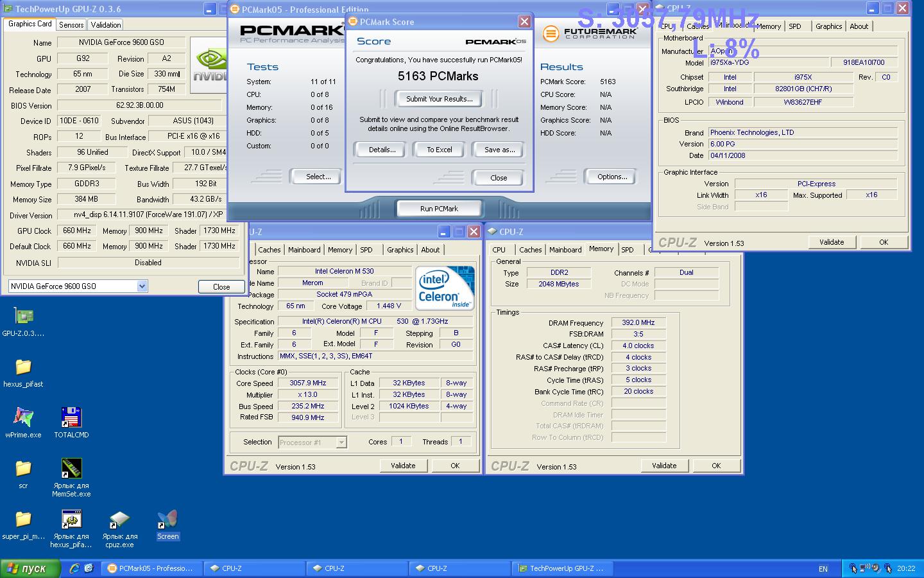Open About tab in the Celeron CPU-Z window
924x578 pixels.
431,250
